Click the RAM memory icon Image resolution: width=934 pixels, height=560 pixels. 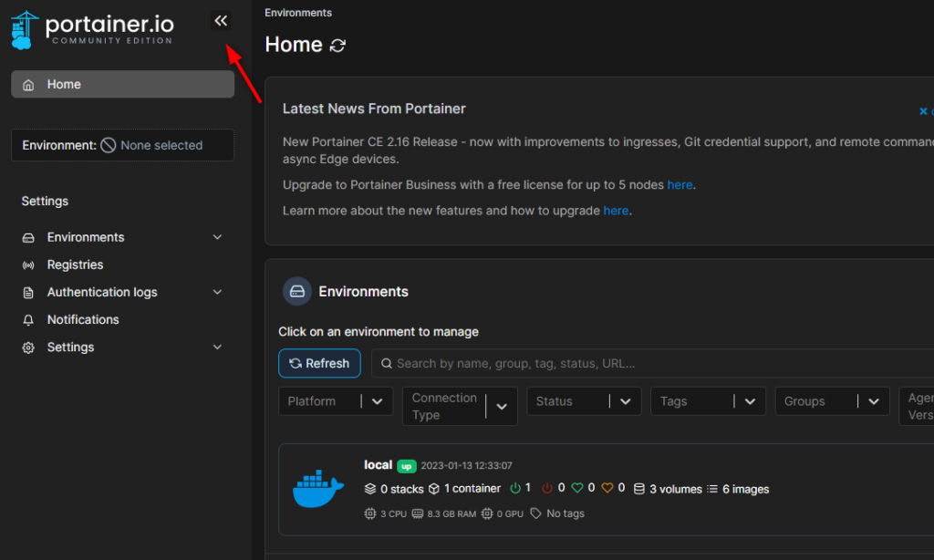[418, 513]
